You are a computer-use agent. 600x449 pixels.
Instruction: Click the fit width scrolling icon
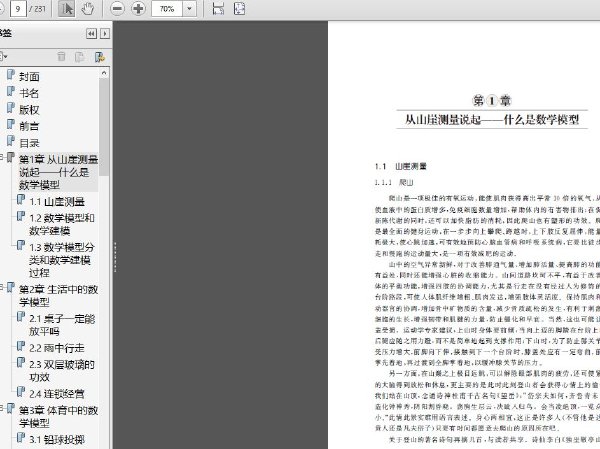click(218, 9)
